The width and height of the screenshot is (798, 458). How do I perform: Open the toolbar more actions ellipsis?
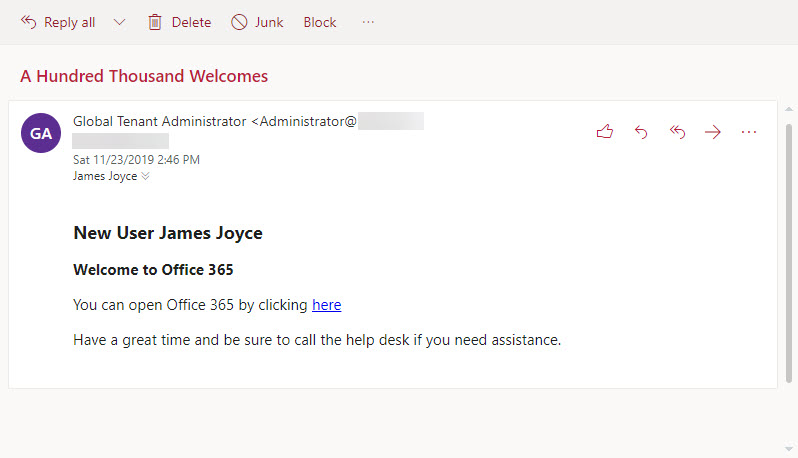click(368, 22)
